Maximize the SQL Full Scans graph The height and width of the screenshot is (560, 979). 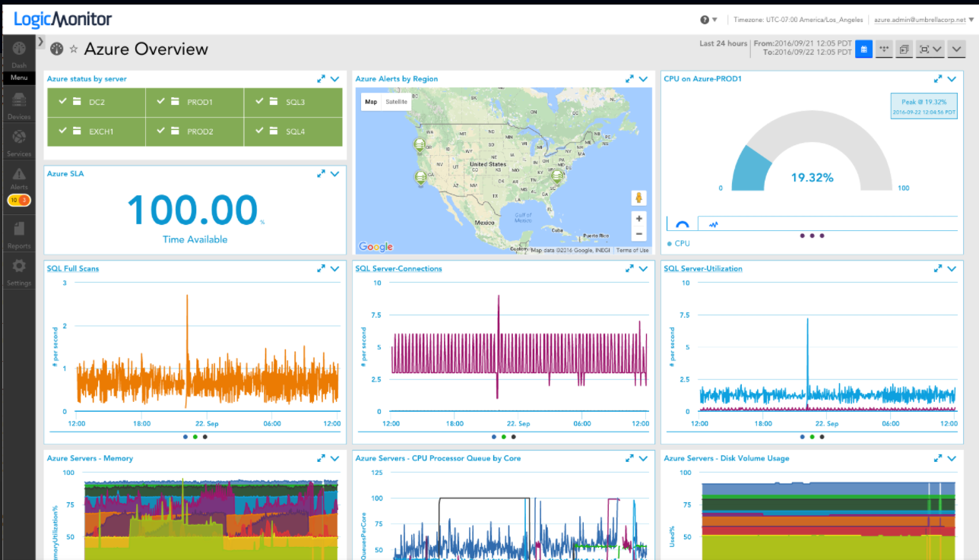click(322, 268)
